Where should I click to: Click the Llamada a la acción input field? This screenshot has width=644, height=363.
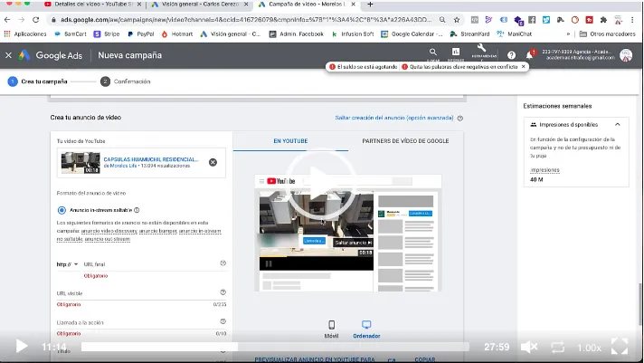137,322
